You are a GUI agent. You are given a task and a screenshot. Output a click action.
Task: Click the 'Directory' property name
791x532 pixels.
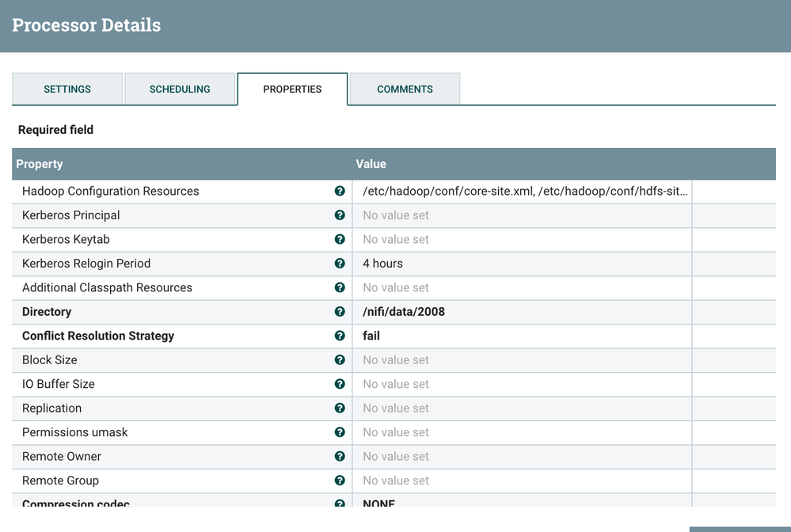coord(47,312)
